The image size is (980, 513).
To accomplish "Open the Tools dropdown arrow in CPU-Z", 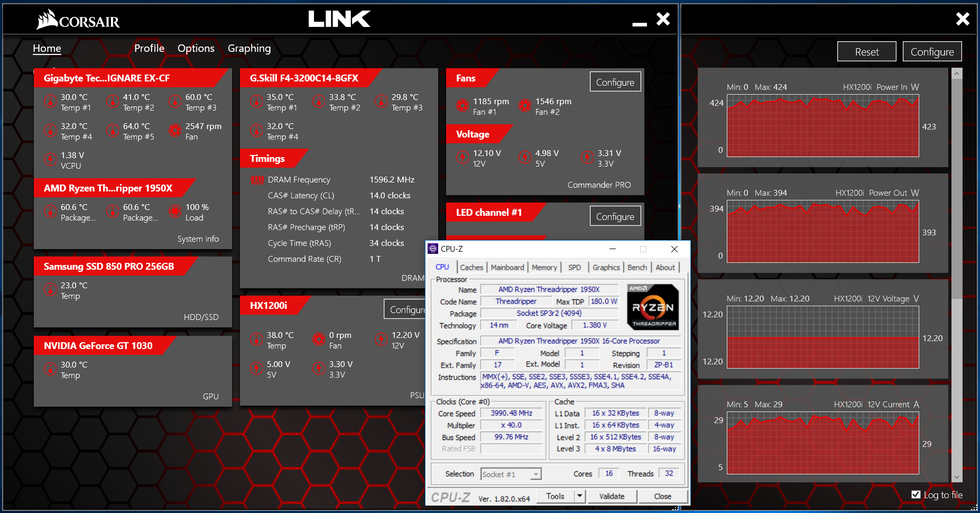I will click(x=579, y=496).
